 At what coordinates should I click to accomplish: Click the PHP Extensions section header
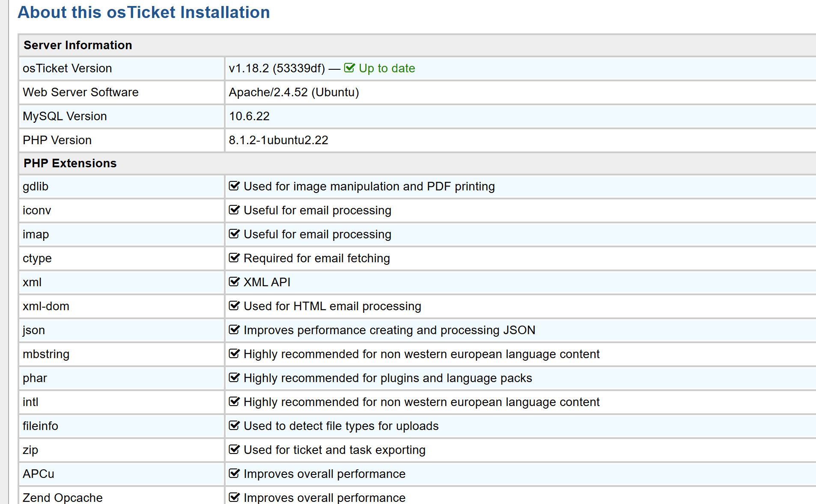pos(70,163)
